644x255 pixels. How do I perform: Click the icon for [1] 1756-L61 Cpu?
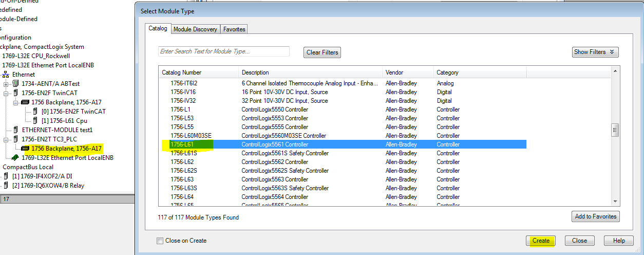point(35,121)
